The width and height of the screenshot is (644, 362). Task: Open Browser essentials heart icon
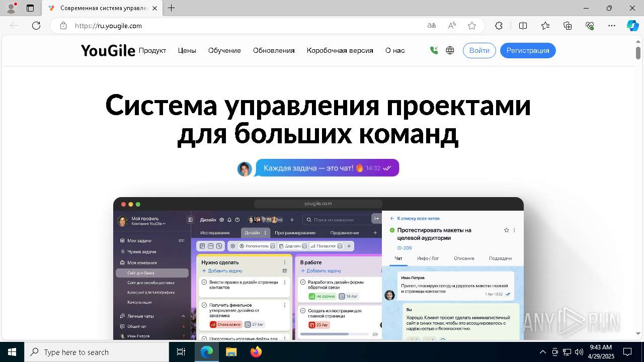point(590,26)
